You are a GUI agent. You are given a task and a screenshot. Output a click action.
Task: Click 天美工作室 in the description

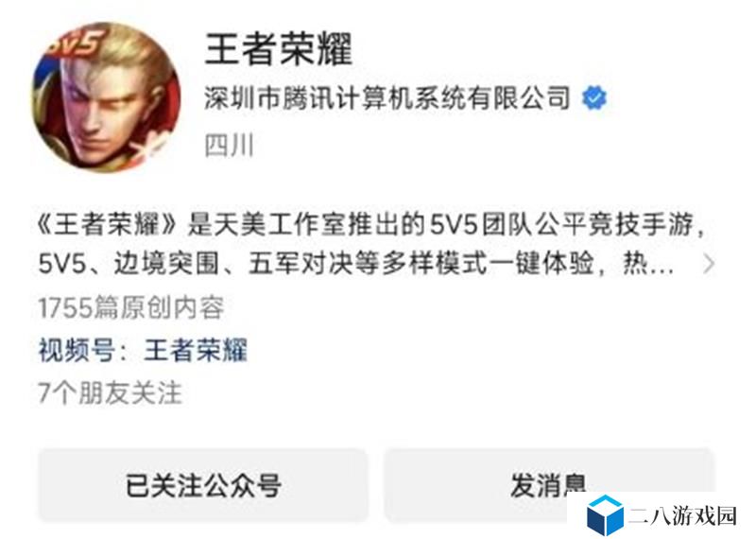pos(266,224)
